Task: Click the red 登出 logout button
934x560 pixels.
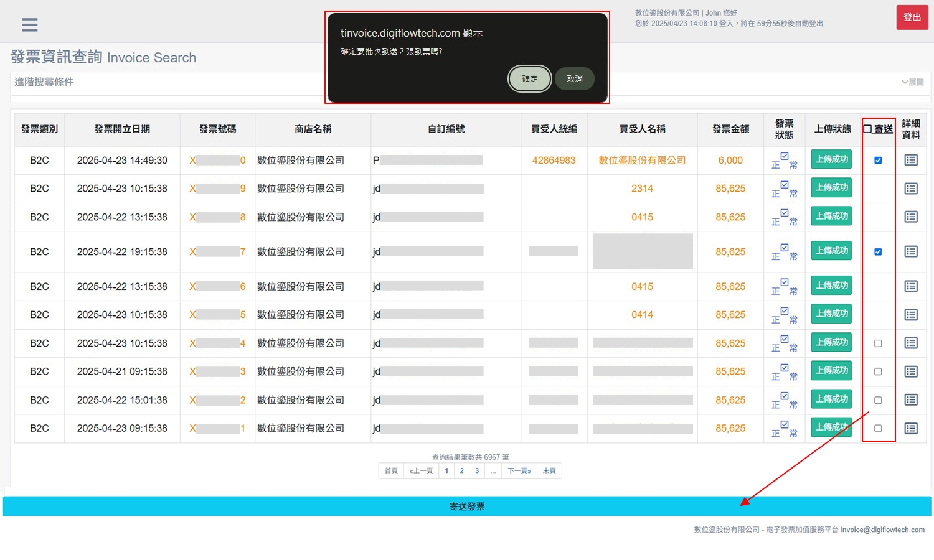Action: [x=912, y=17]
